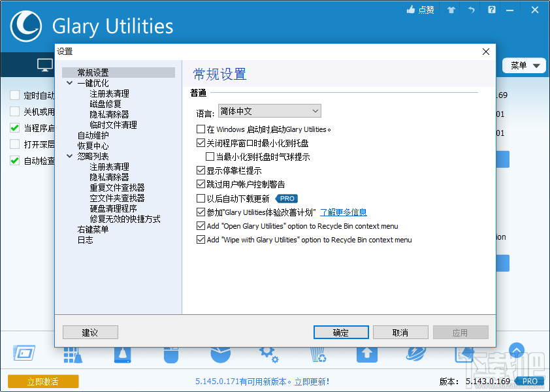
Task: Click the 确定 button to confirm settings
Action: pos(341,332)
